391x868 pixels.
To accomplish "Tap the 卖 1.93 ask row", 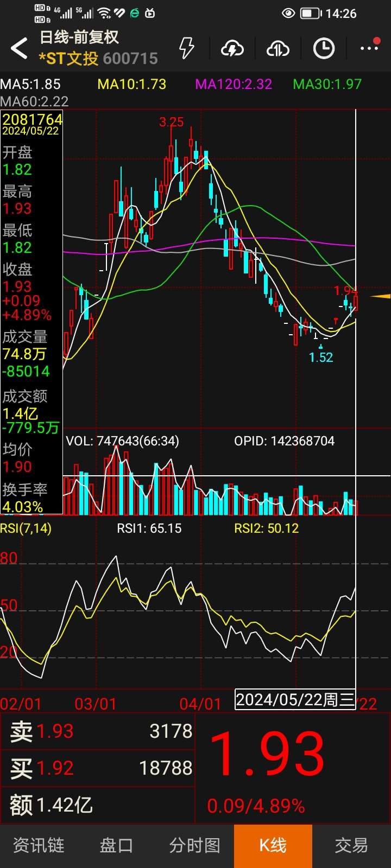I will (98, 731).
